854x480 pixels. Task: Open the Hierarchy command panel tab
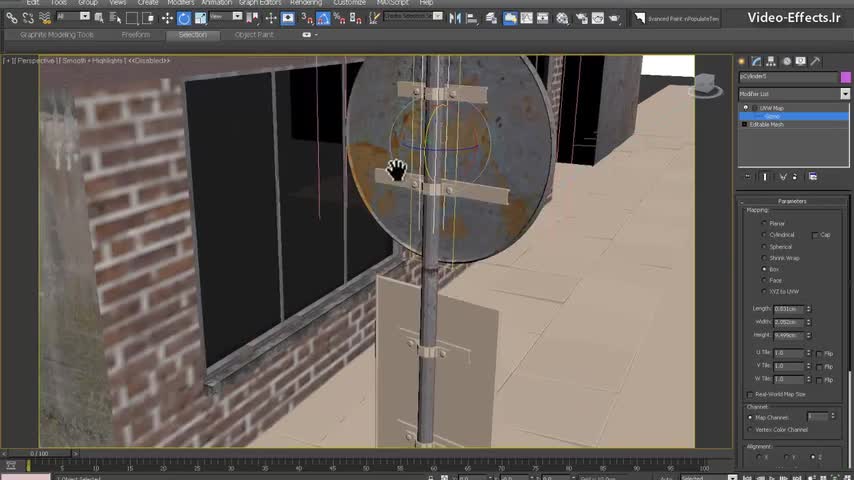click(771, 61)
